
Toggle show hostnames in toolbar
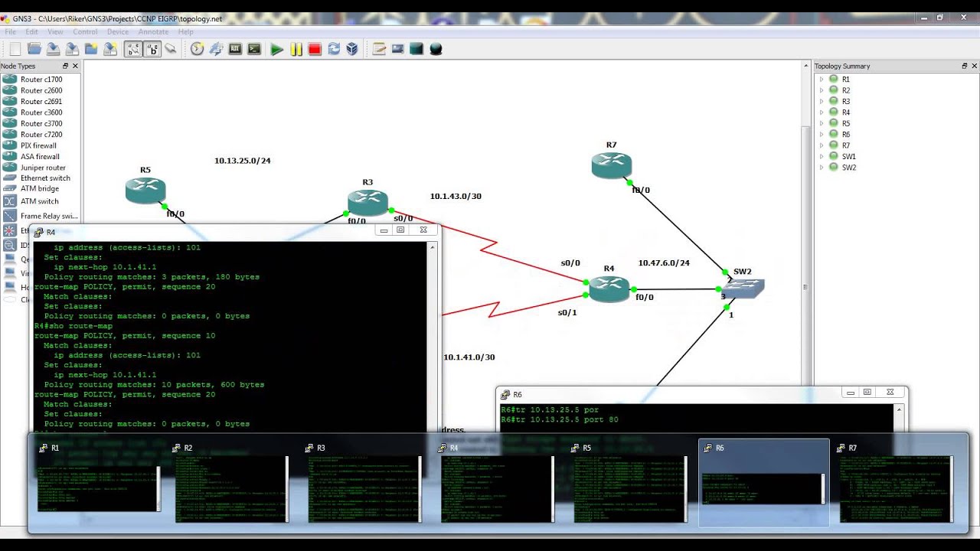coord(152,49)
